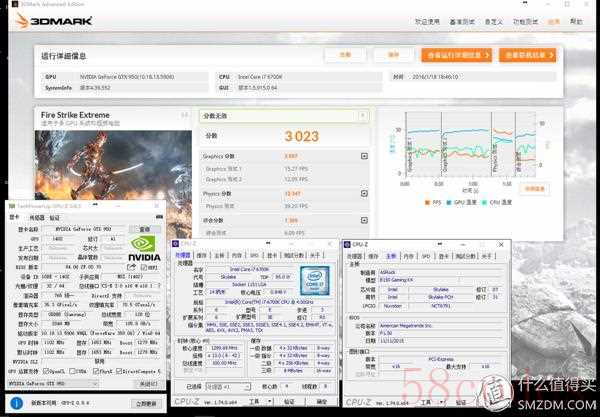Click the GPU-Z screenshot camera icon

(159, 217)
